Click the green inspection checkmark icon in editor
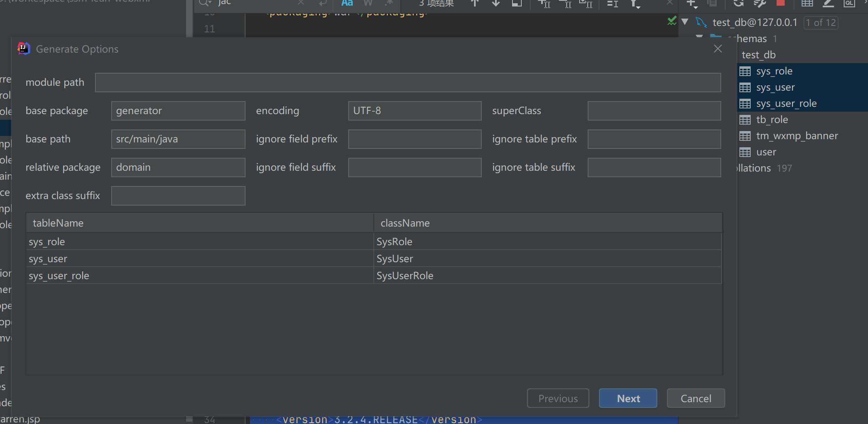Image resolution: width=868 pixels, height=424 pixels. click(x=672, y=21)
